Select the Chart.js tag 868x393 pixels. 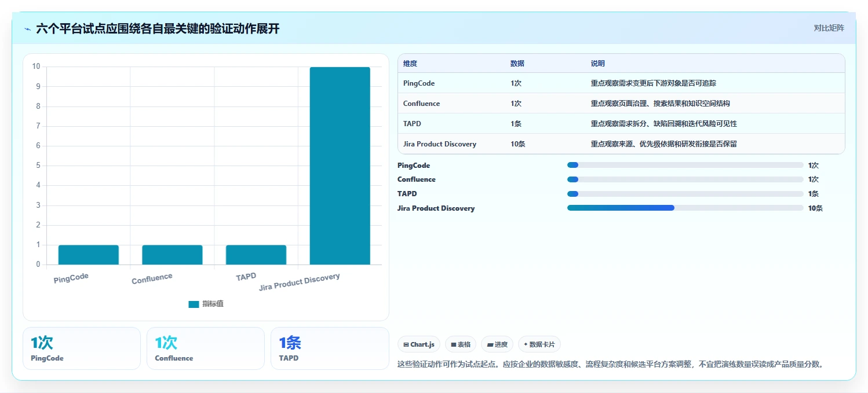[420, 344]
